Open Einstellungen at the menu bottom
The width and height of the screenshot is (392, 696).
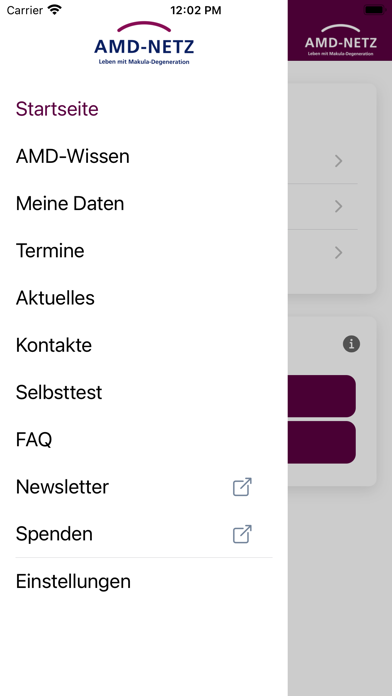(73, 581)
